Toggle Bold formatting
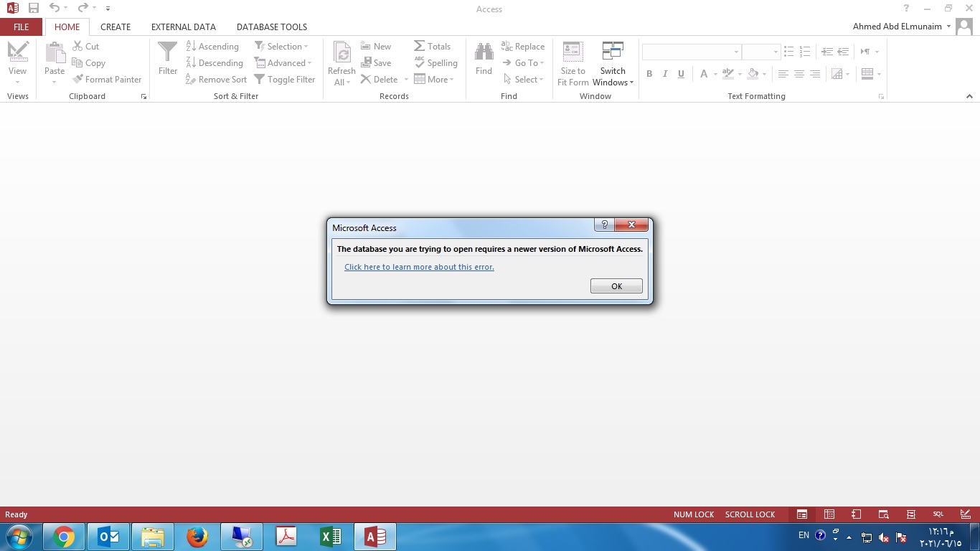Viewport: 980px width, 551px height. [649, 74]
